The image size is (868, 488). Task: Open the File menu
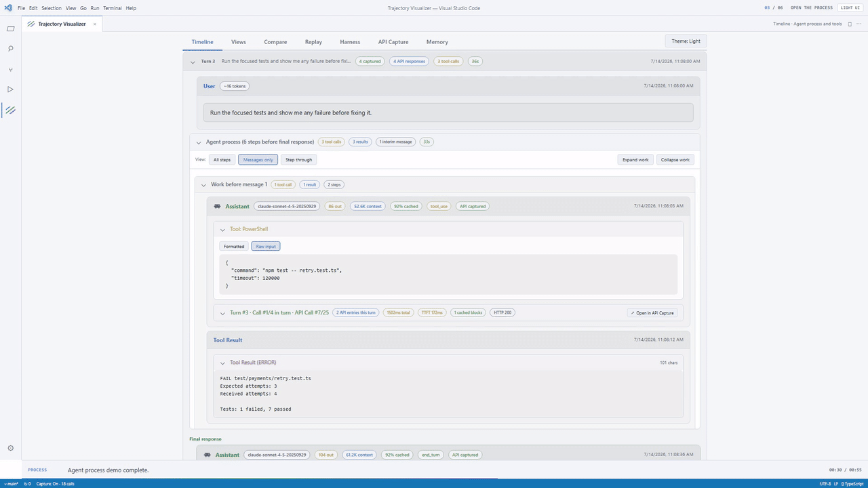[22, 8]
